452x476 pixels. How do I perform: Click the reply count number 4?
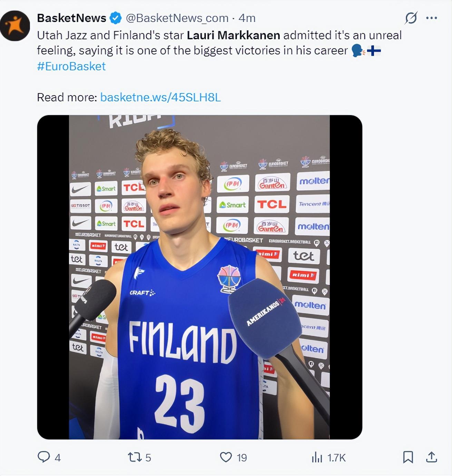[58, 458]
